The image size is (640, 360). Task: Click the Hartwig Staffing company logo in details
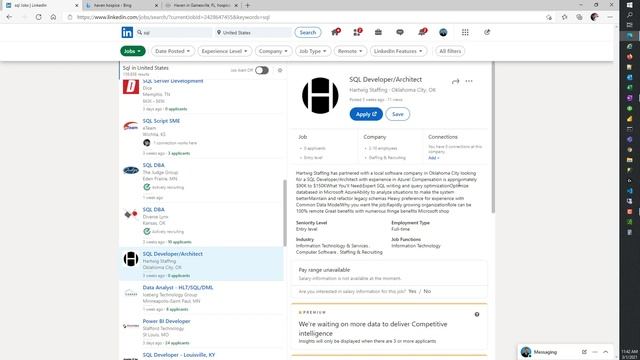320,96
